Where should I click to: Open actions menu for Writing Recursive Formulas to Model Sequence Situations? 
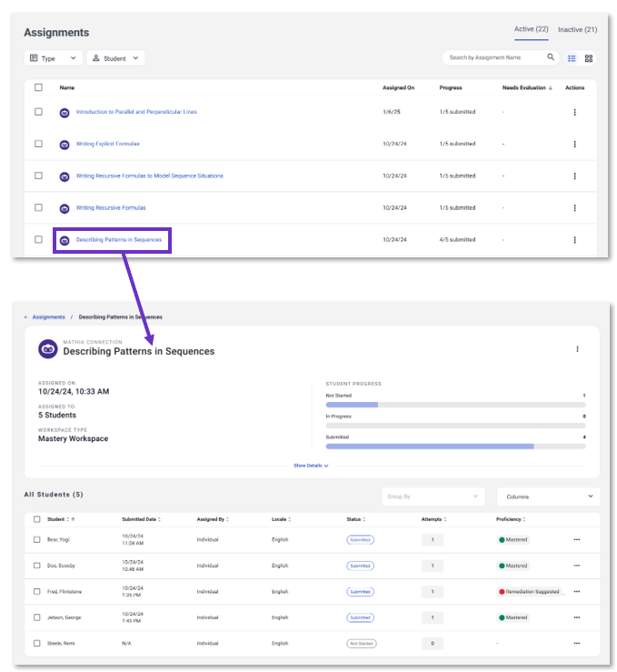click(x=574, y=176)
